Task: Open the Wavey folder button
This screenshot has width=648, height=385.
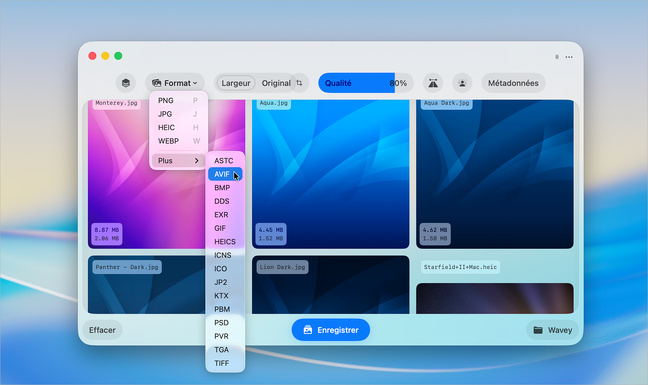Action: point(553,330)
